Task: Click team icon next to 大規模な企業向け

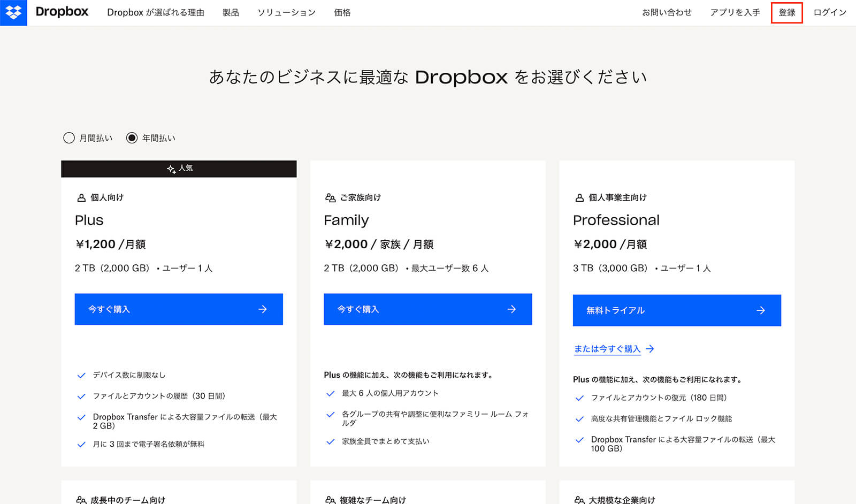Action: point(579,500)
